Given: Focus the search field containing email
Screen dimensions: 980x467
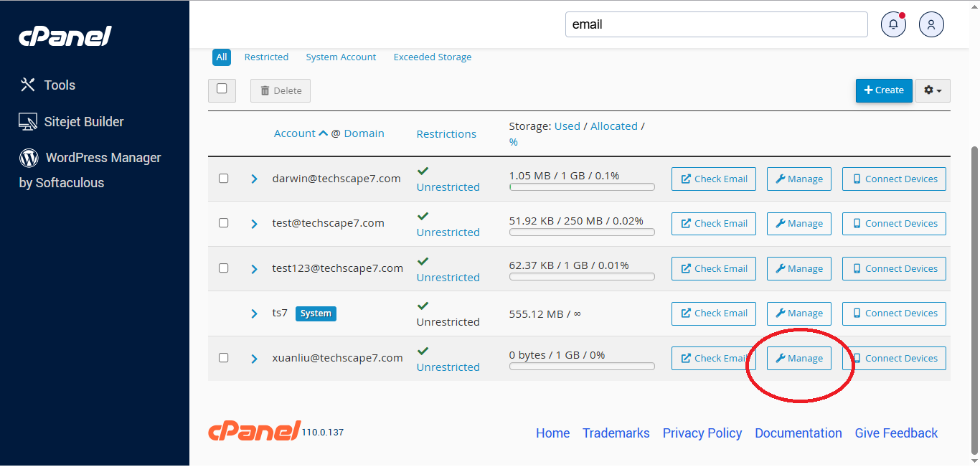Looking at the screenshot, I should [x=717, y=24].
